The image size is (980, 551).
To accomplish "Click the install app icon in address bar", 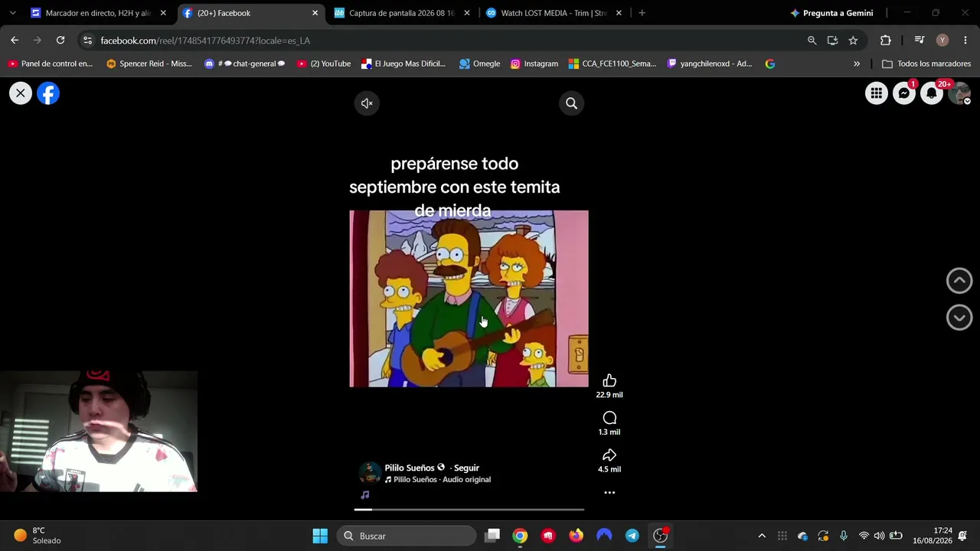I will (x=832, y=41).
